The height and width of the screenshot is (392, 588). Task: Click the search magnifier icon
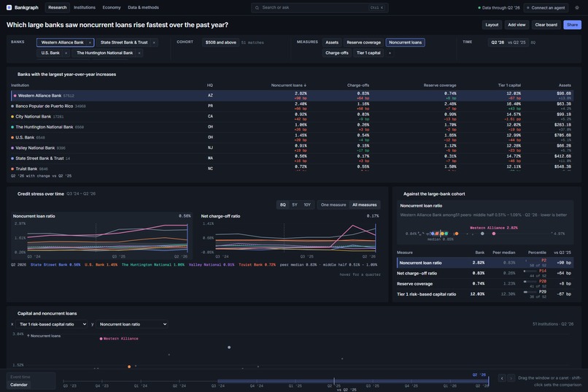(257, 7)
